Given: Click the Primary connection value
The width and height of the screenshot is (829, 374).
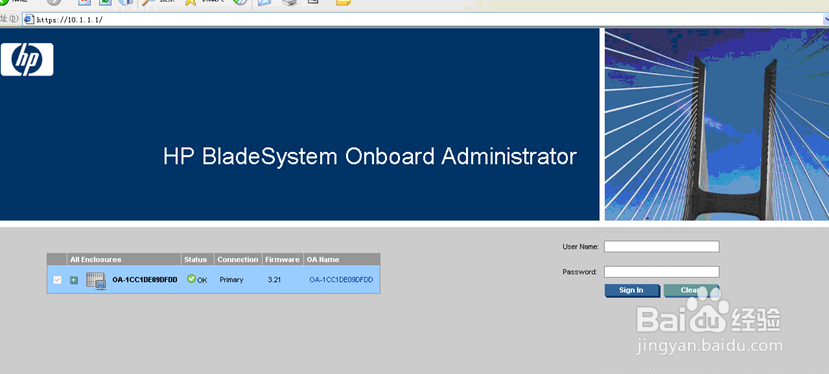Looking at the screenshot, I should click(232, 280).
